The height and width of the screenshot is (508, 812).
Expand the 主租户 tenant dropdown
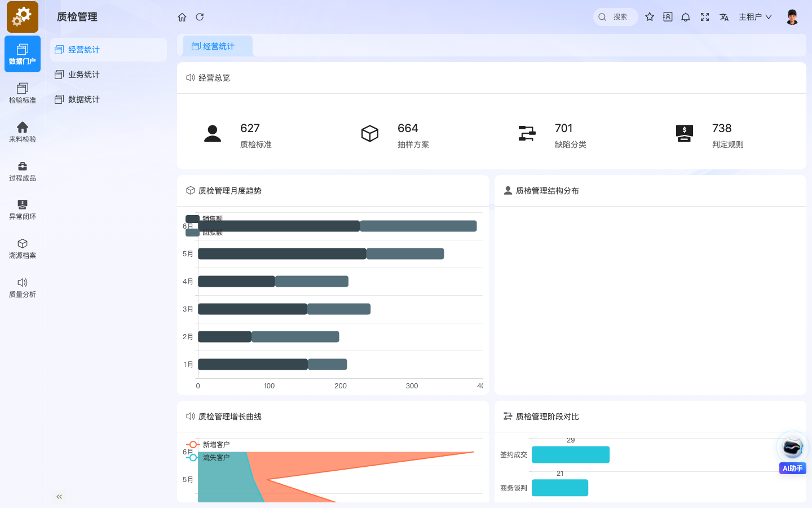755,17
